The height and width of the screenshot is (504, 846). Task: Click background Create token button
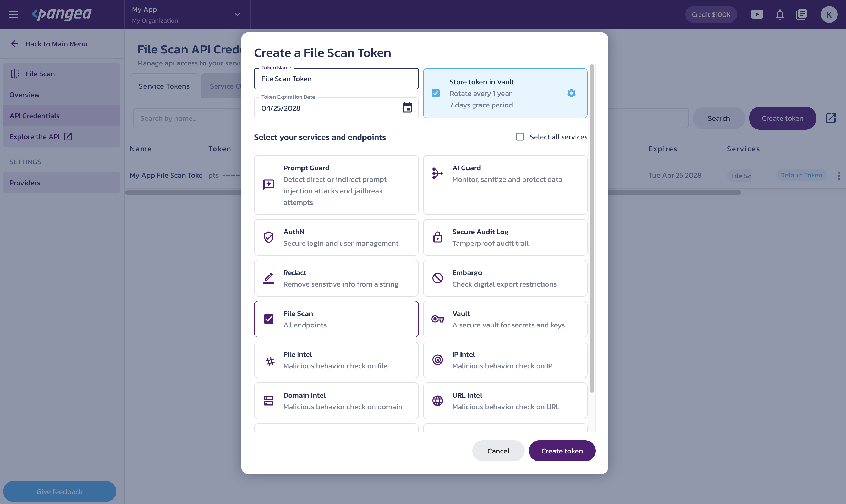[x=782, y=118]
